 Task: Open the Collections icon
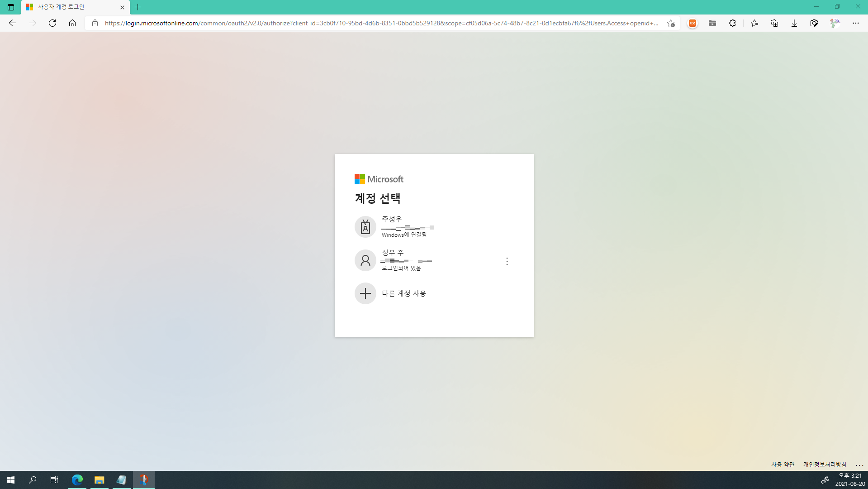pos(774,23)
